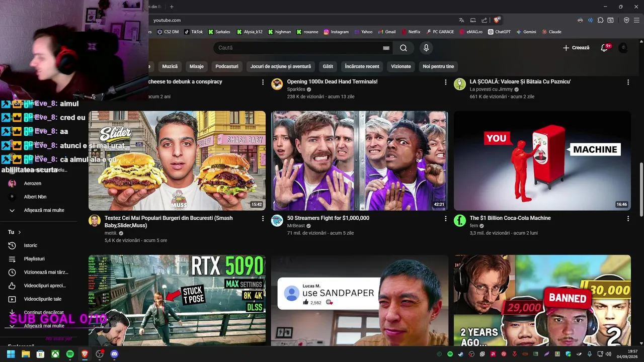Screen dimensions: 644x362
Task: Select the Podcasturi filter chip
Action: pyautogui.click(x=227, y=66)
